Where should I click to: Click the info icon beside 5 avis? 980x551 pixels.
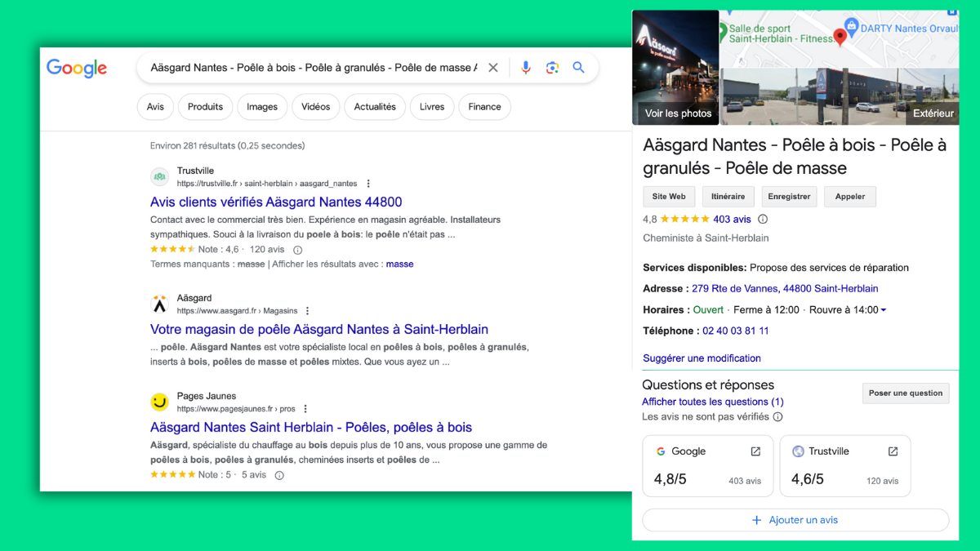(x=279, y=475)
